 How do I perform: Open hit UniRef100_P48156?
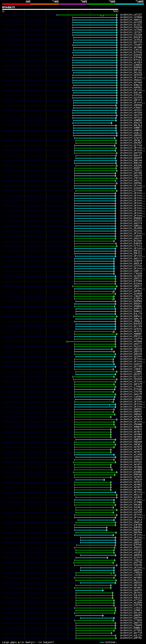131,565
